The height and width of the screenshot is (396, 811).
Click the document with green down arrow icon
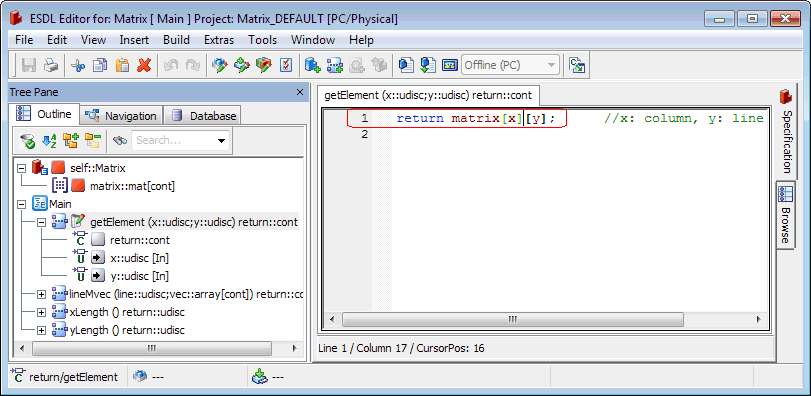coord(428,65)
